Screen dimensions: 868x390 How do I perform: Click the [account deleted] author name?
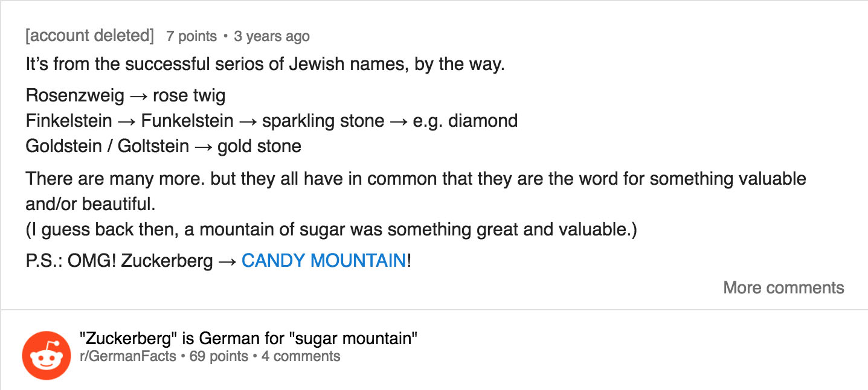pos(90,36)
